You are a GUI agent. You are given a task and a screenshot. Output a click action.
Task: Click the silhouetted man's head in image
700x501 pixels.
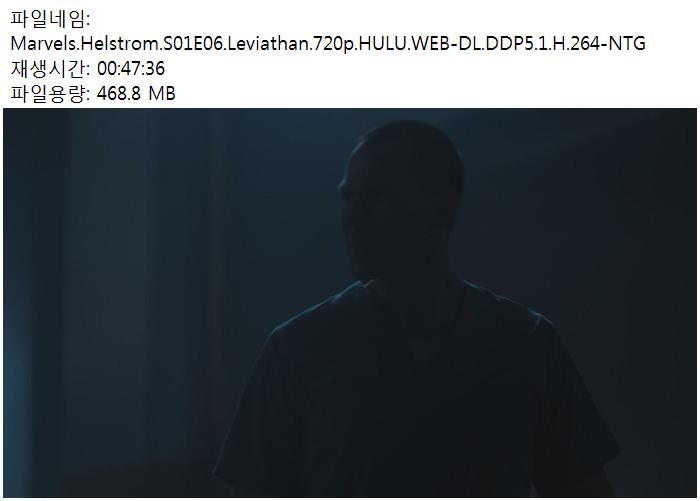coord(402,196)
